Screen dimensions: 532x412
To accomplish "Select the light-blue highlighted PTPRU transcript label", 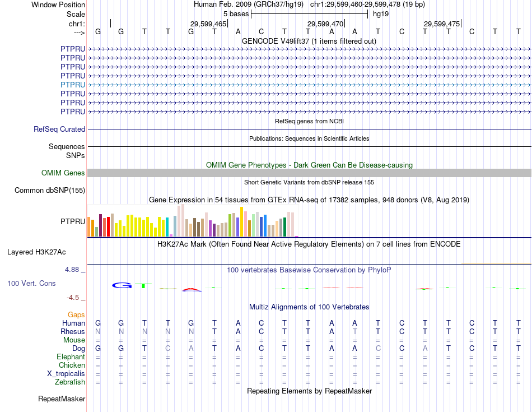I will [73, 85].
